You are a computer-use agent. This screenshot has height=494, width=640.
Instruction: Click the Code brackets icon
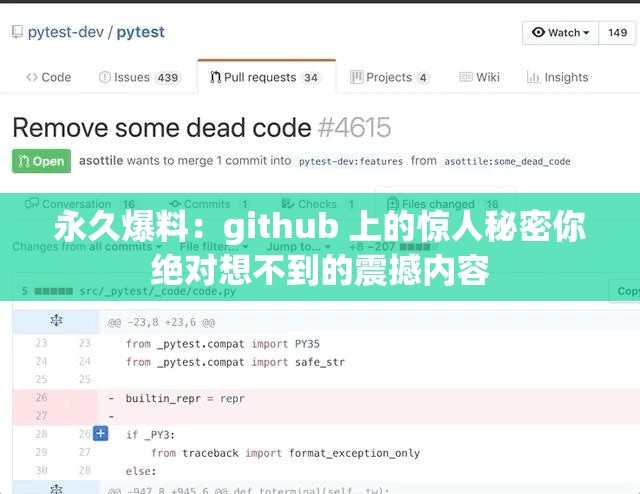(32, 77)
